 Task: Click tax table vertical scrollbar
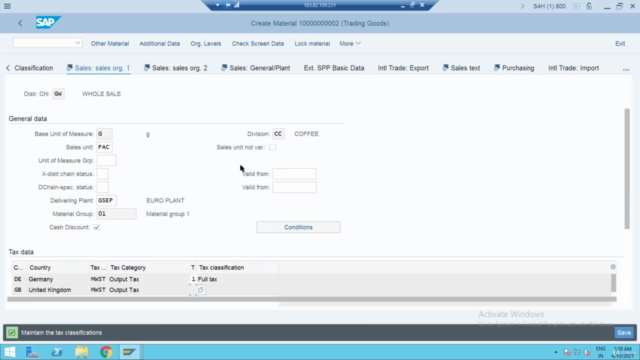pyautogui.click(x=613, y=283)
